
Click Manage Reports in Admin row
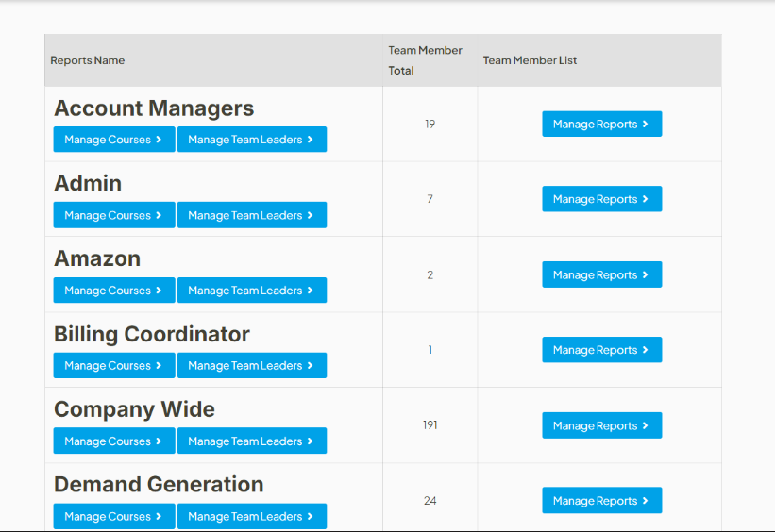tap(601, 199)
